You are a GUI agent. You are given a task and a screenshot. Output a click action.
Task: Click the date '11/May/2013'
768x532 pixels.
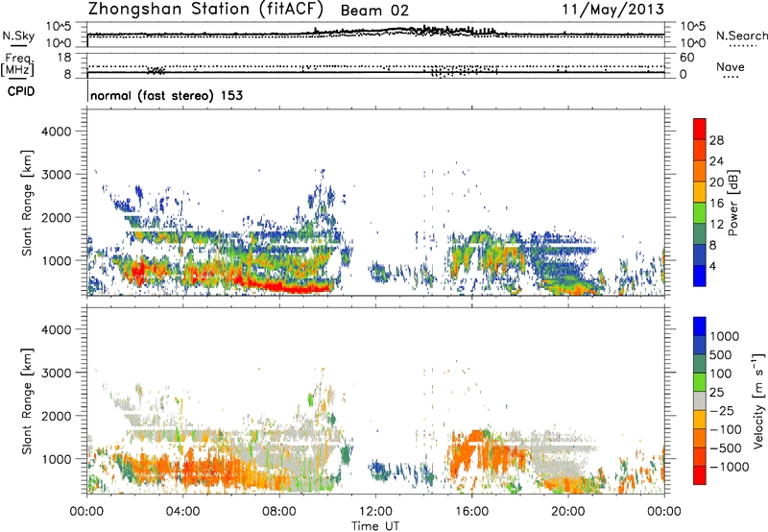click(612, 9)
